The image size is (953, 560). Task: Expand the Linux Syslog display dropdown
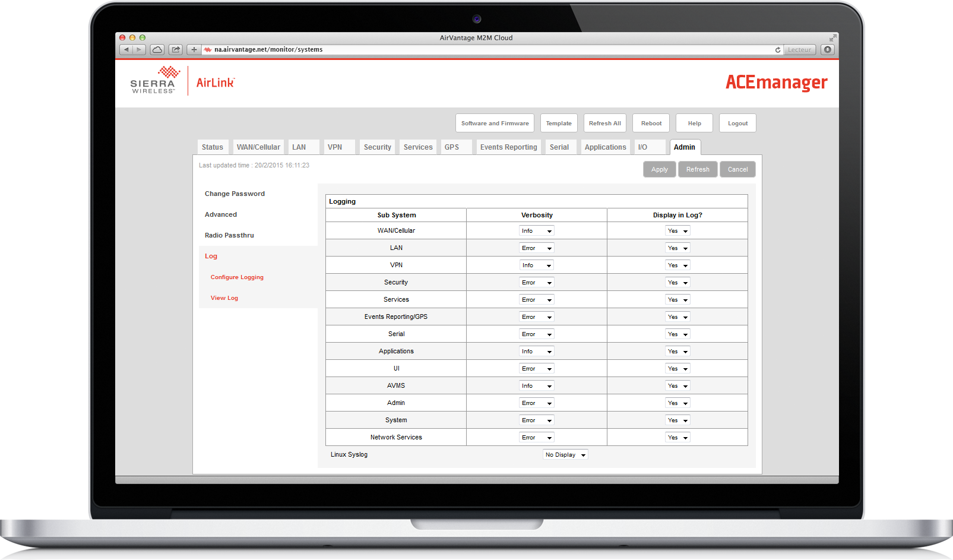[565, 455]
